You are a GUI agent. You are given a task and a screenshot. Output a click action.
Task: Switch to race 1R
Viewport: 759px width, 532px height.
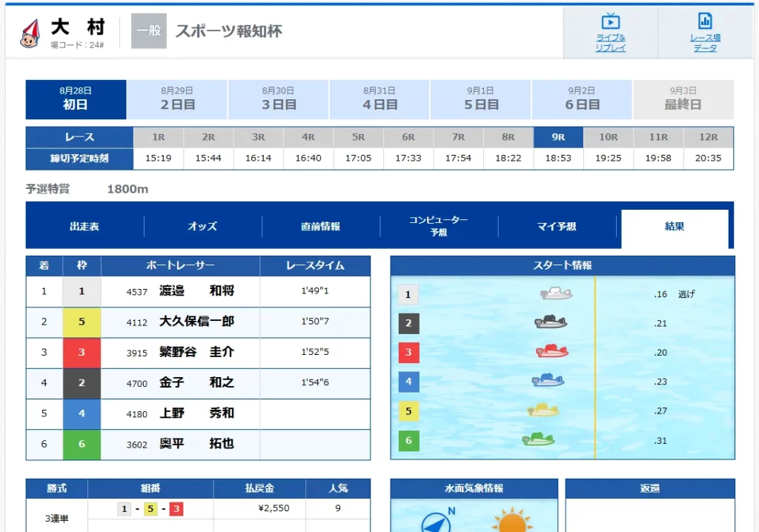pyautogui.click(x=158, y=136)
